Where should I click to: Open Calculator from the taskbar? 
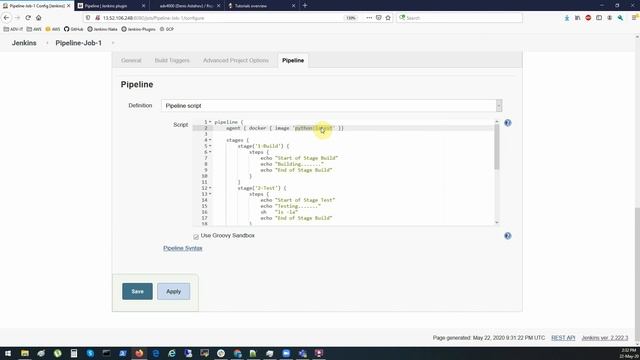coord(74,353)
